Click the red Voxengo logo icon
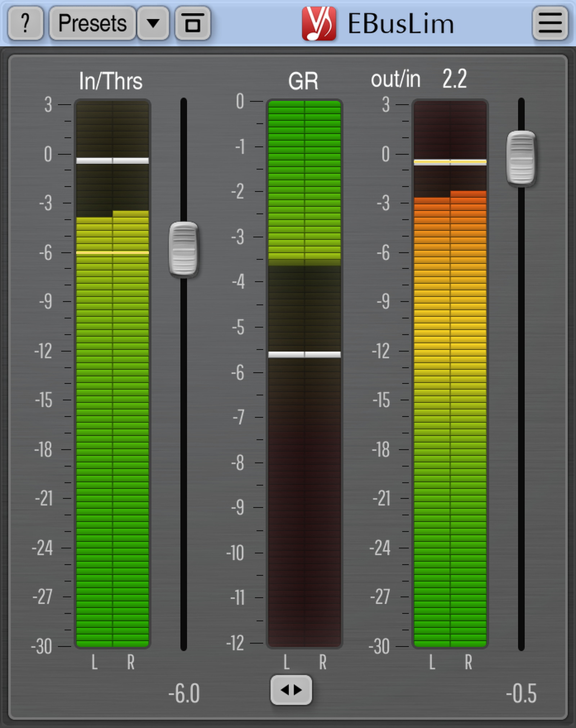The width and height of the screenshot is (576, 728). pos(319,23)
